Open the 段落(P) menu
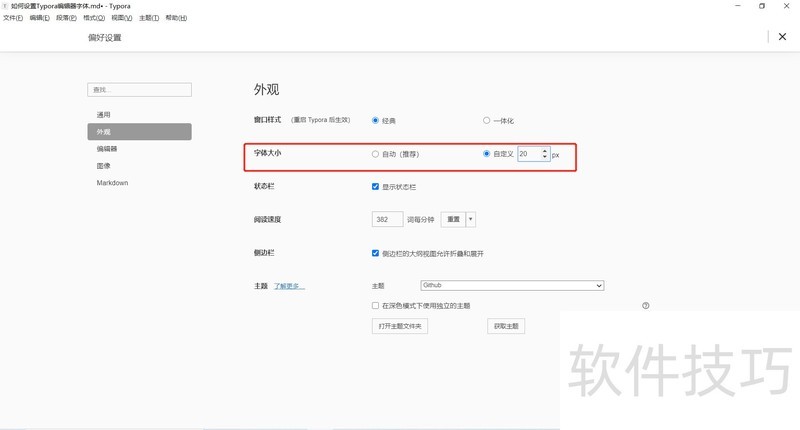The height and width of the screenshot is (430, 800). click(66, 18)
